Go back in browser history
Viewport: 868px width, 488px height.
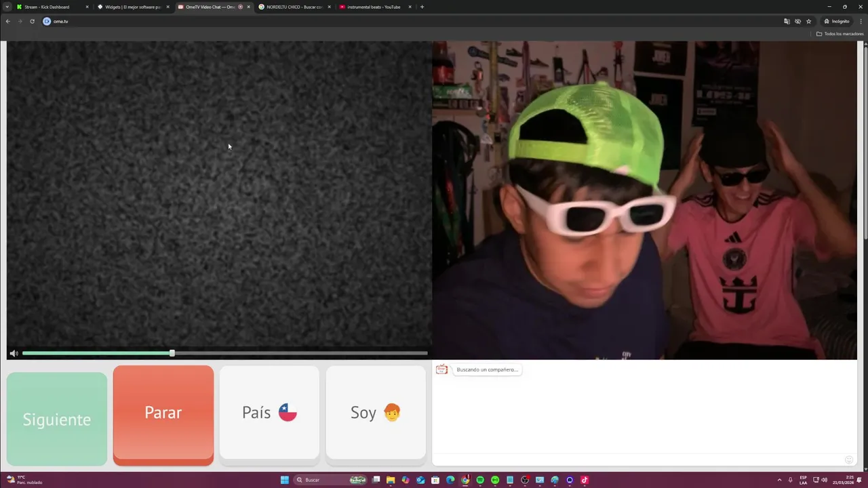pos(7,21)
